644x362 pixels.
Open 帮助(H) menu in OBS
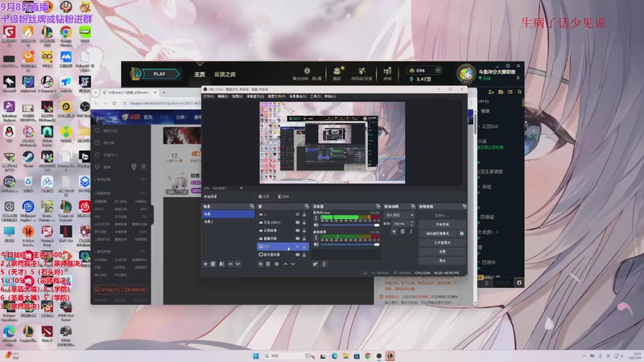point(330,97)
